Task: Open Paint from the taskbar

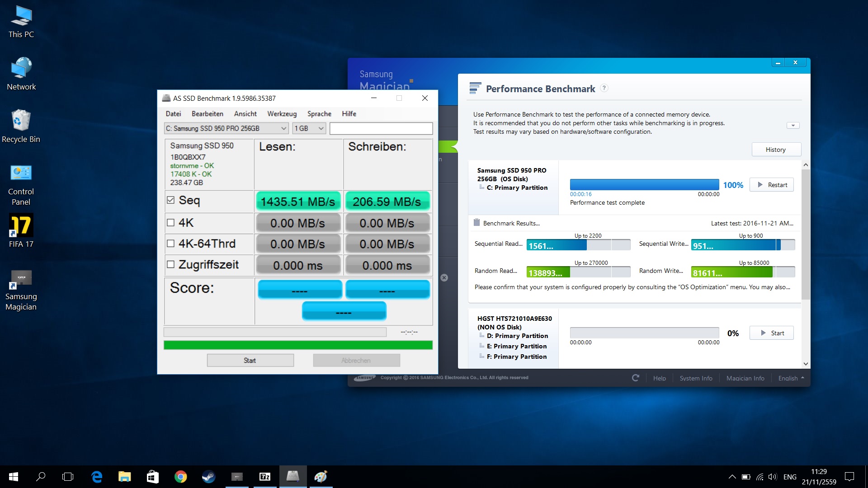Action: tap(321, 477)
